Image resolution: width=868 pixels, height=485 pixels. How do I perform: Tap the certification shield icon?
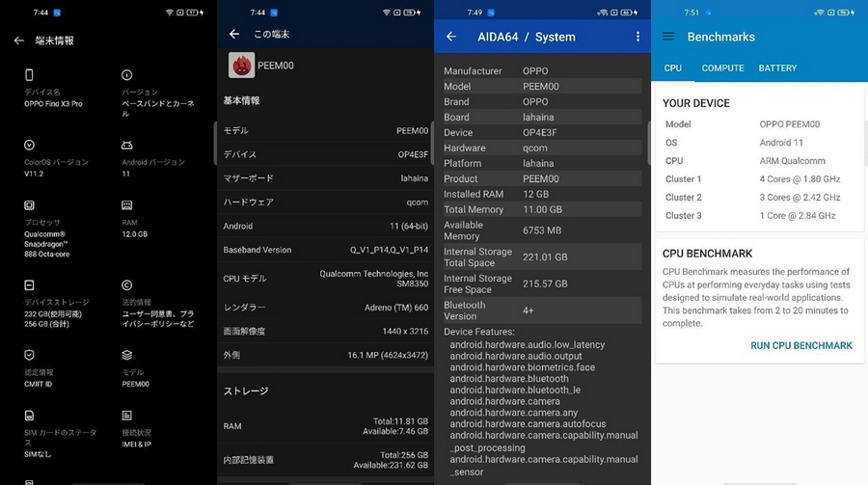29,355
